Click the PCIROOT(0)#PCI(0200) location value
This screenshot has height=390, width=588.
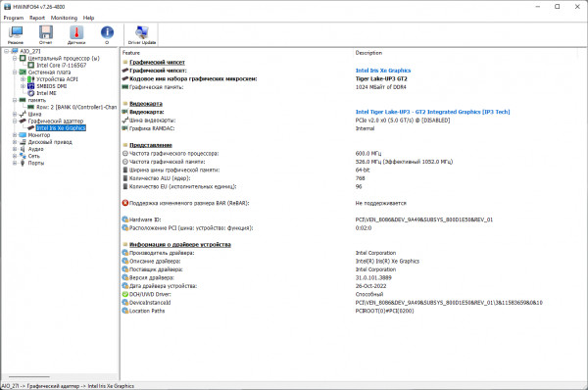pos(384,311)
